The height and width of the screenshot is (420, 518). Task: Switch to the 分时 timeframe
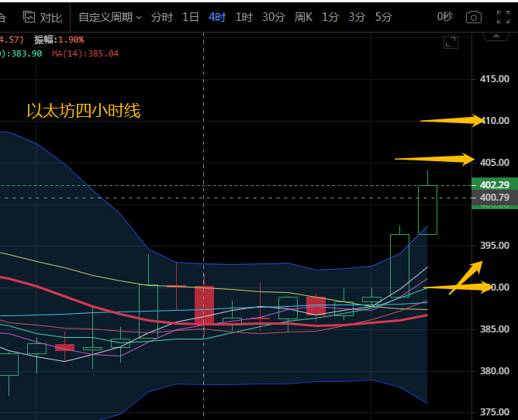pos(161,17)
